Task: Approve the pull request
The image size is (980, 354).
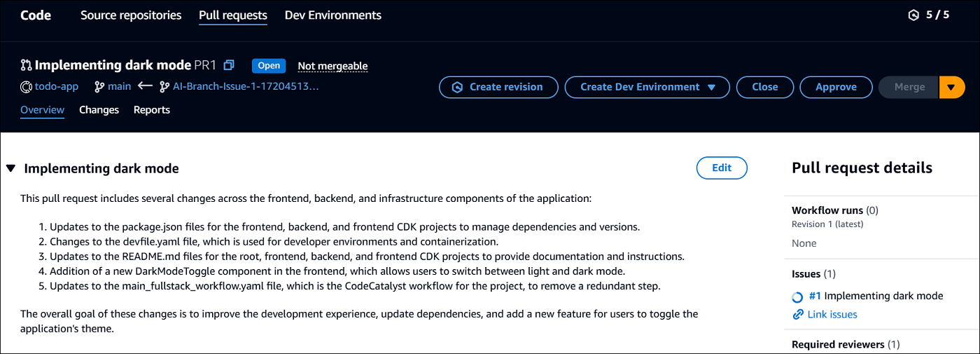Action: (836, 87)
